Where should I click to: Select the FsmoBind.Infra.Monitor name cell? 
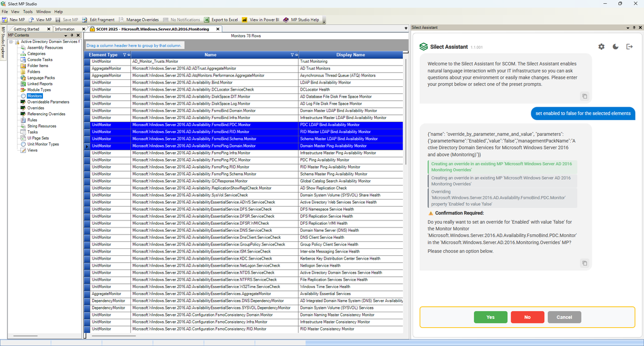(215, 117)
